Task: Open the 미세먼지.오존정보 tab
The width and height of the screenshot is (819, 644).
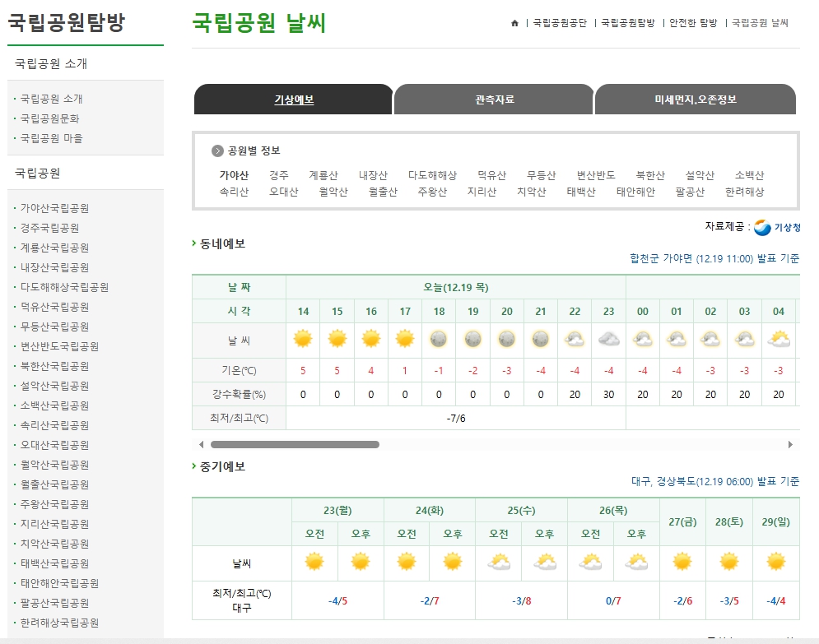Action: point(696,100)
